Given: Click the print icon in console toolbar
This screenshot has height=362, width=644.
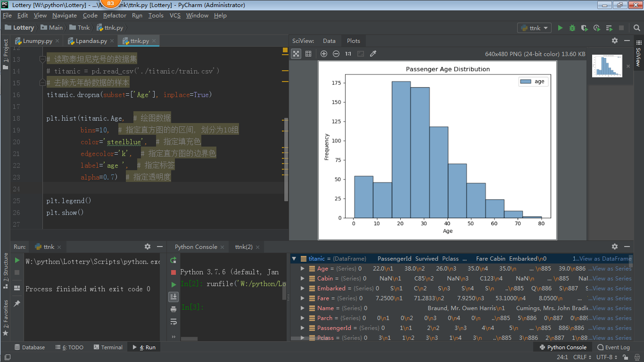Looking at the screenshot, I should [173, 309].
